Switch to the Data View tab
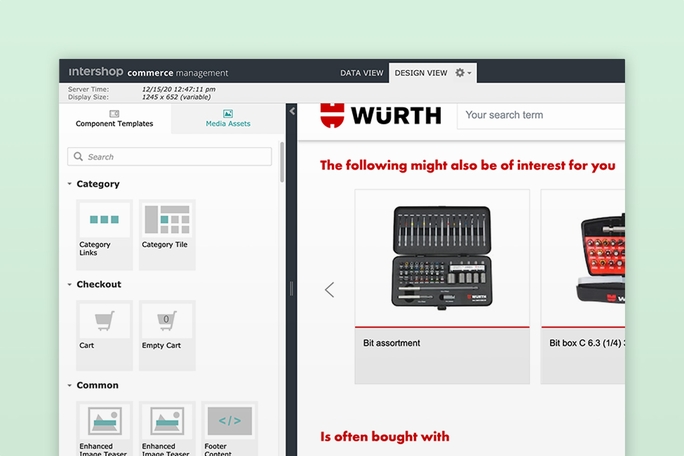This screenshot has height=456, width=684. [362, 73]
